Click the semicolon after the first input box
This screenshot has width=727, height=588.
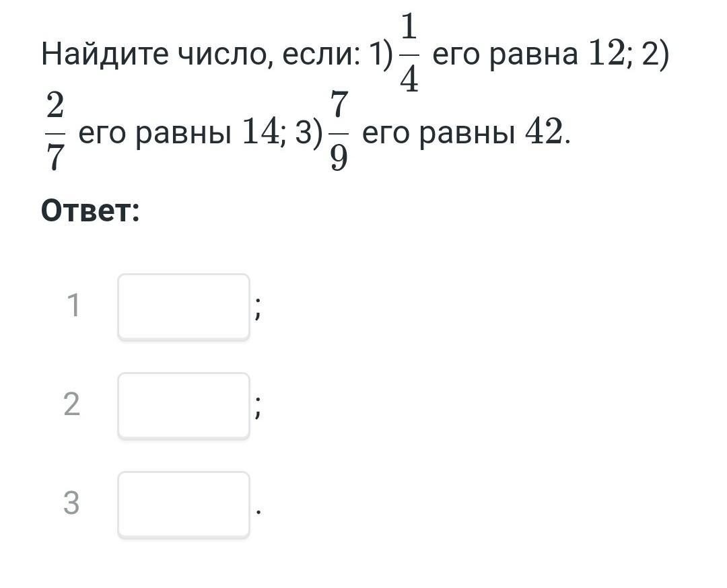pos(258,311)
